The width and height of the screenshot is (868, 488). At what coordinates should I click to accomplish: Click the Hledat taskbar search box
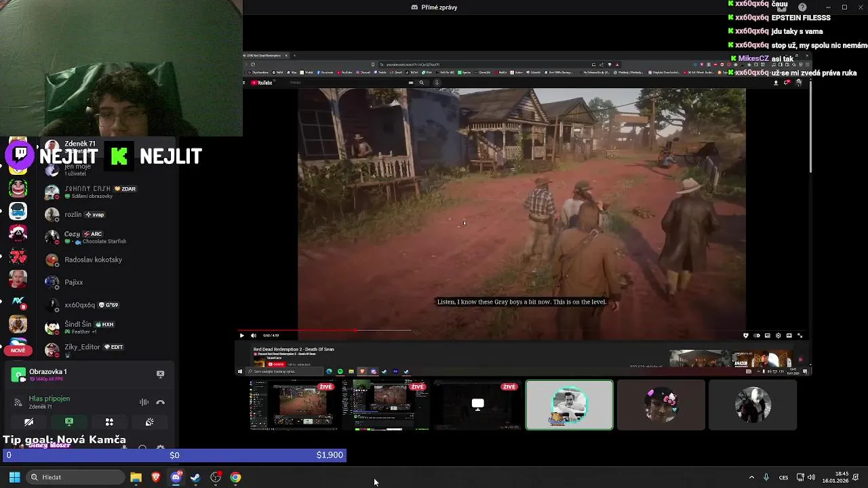pyautogui.click(x=74, y=477)
